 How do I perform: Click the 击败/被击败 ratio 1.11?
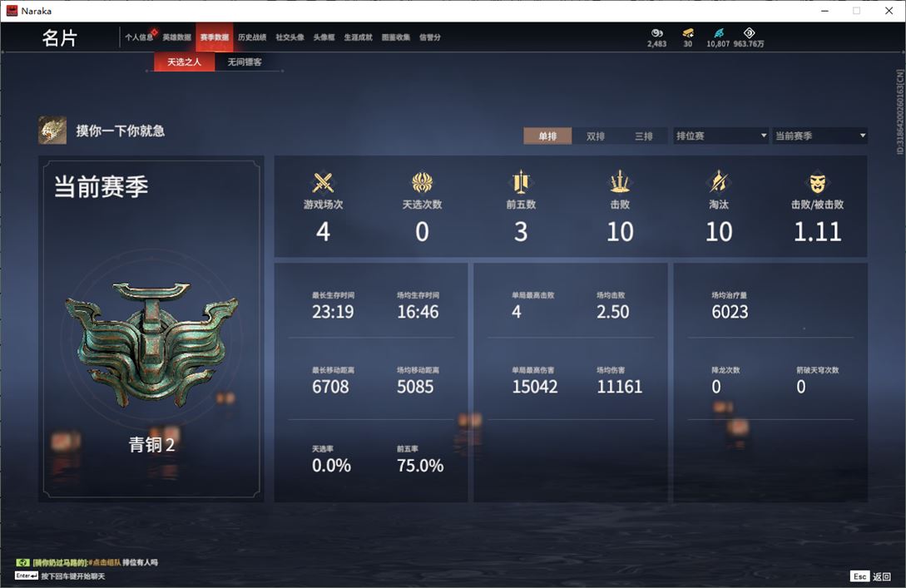[x=817, y=231]
